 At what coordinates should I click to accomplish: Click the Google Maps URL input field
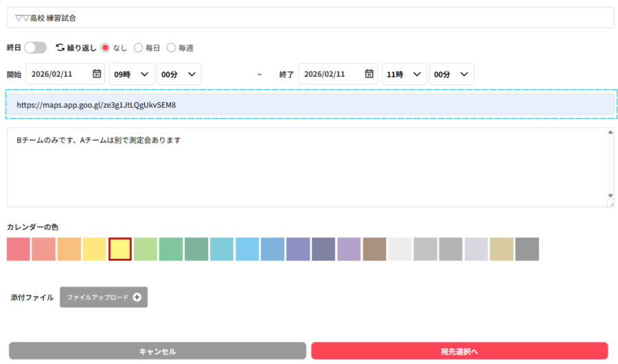(310, 104)
